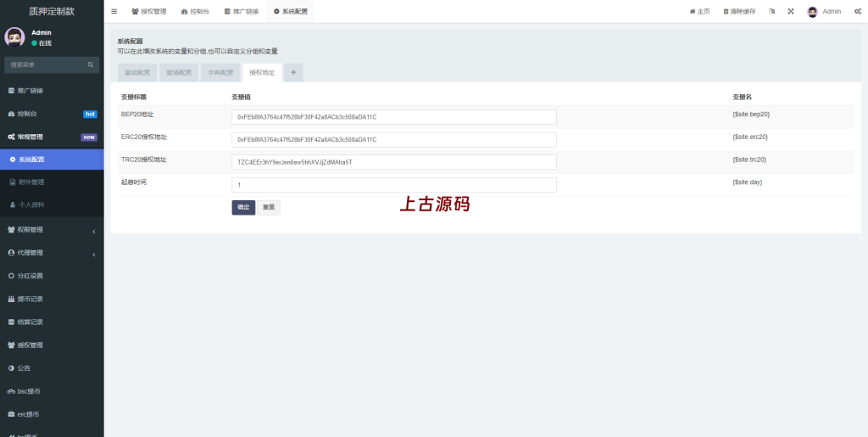Screen dimensions: 868x437
Task: Click the {$site.day} variable name
Action: (748, 182)
